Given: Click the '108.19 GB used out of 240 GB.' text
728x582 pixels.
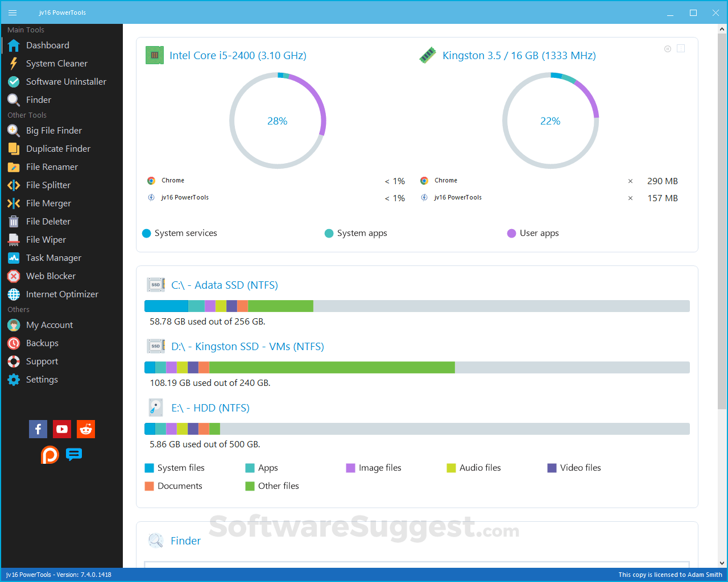Looking at the screenshot, I should [x=210, y=383].
